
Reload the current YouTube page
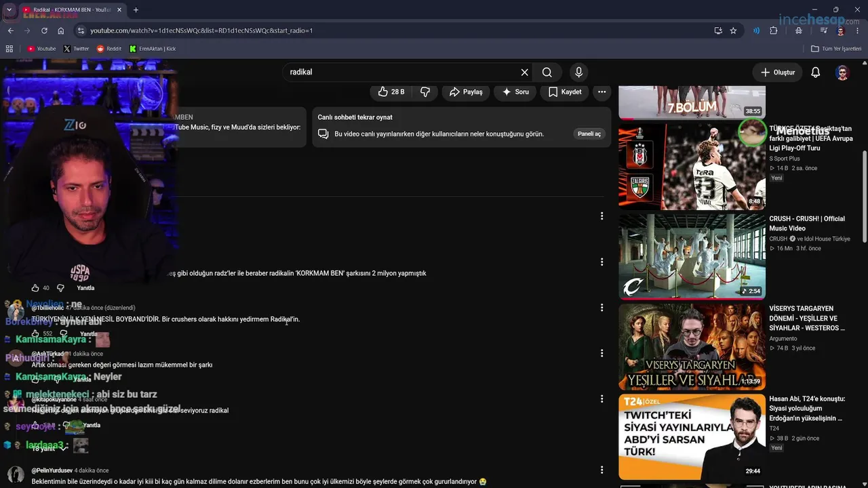(44, 30)
